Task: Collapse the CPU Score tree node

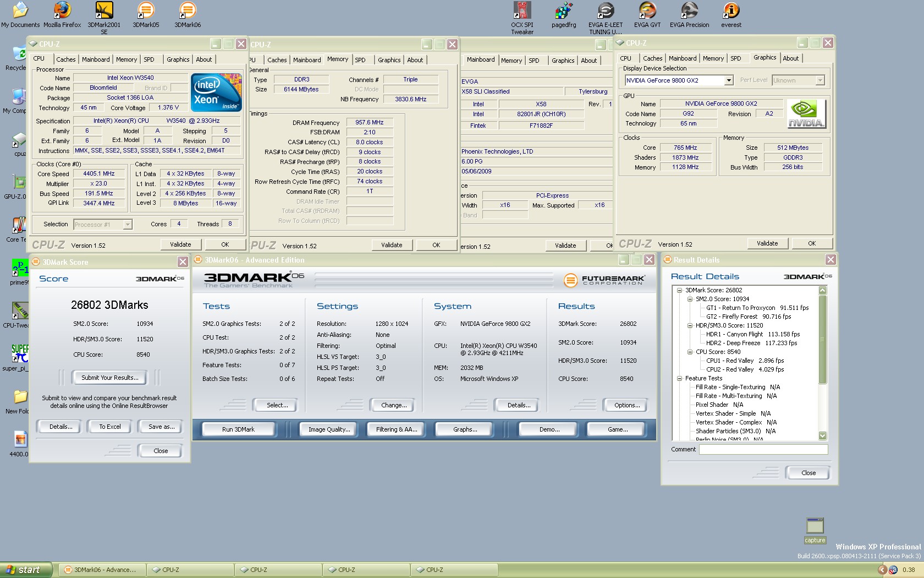Action: (x=690, y=352)
